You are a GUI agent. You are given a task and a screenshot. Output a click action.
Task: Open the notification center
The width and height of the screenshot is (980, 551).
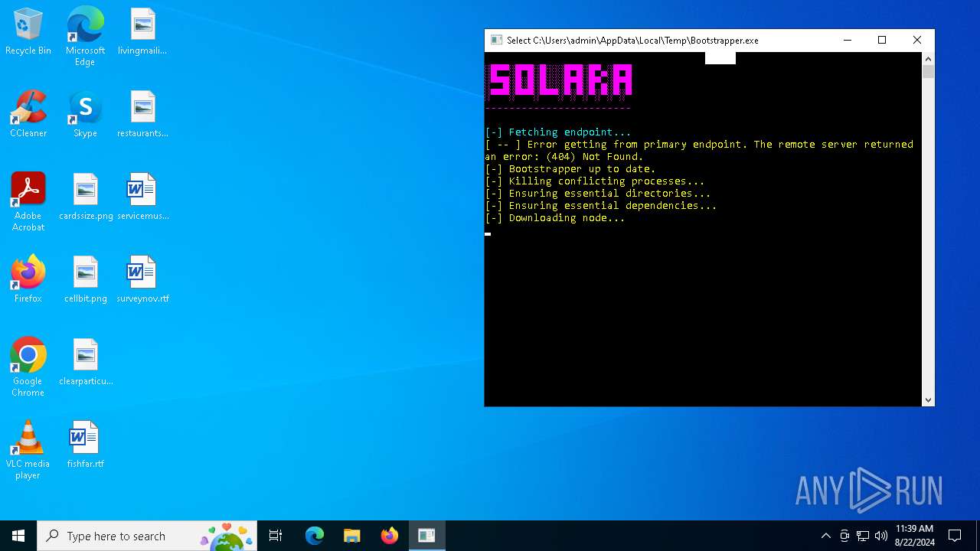click(955, 536)
